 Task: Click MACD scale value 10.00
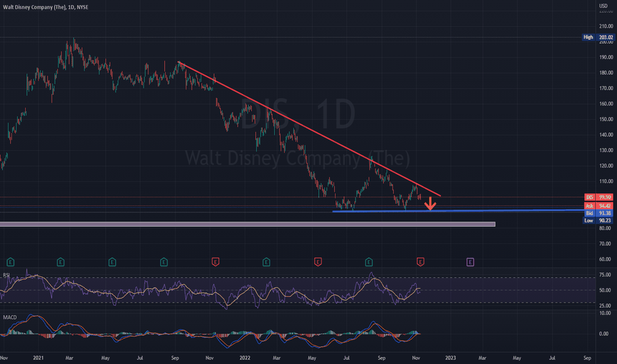pyautogui.click(x=605, y=313)
